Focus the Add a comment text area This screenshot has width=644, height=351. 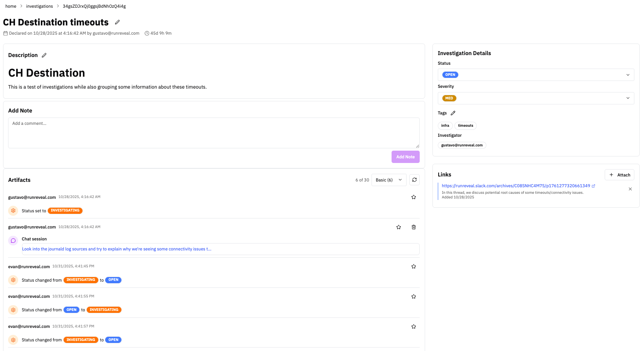tap(214, 133)
